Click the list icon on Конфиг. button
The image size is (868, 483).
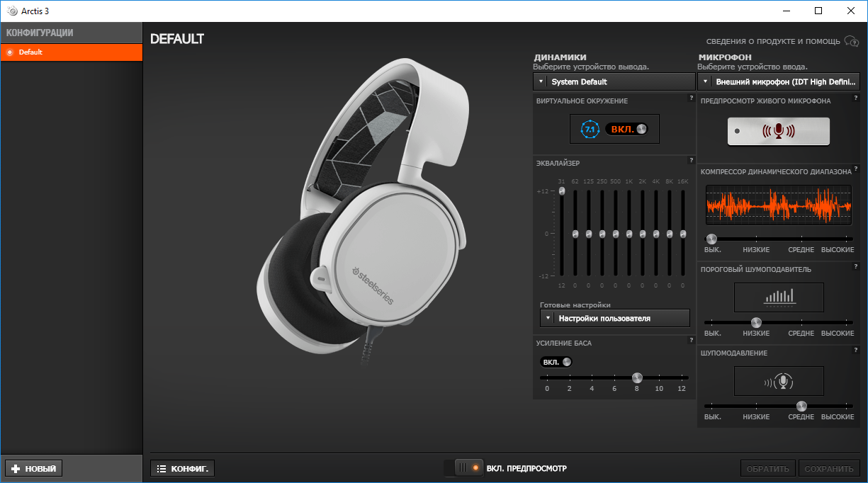click(x=162, y=469)
